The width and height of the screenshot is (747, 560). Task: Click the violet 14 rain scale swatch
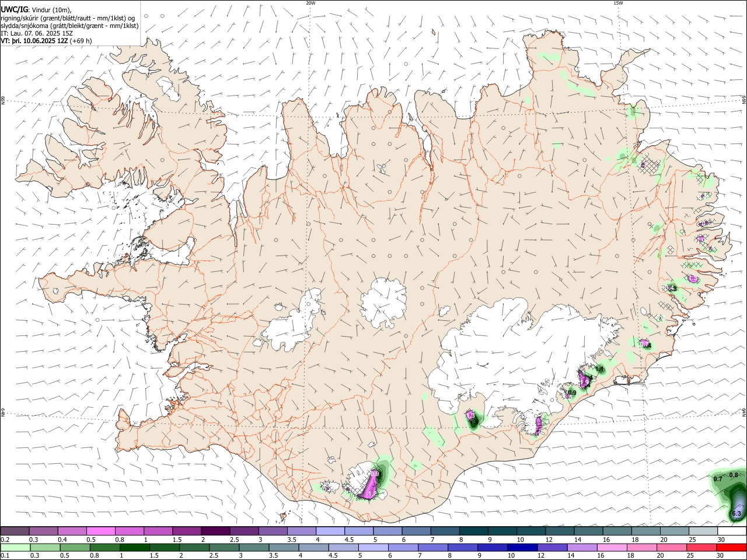click(x=582, y=547)
